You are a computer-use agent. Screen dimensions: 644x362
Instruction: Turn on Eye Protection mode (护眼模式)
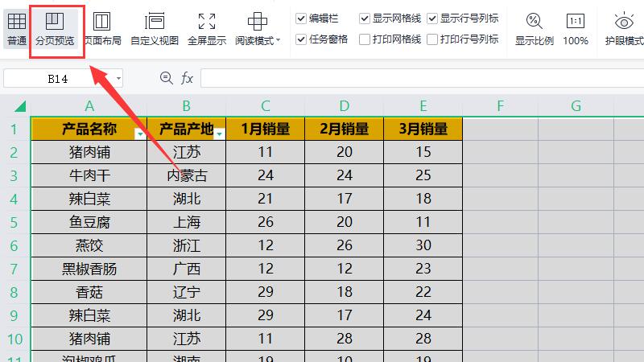click(x=624, y=28)
